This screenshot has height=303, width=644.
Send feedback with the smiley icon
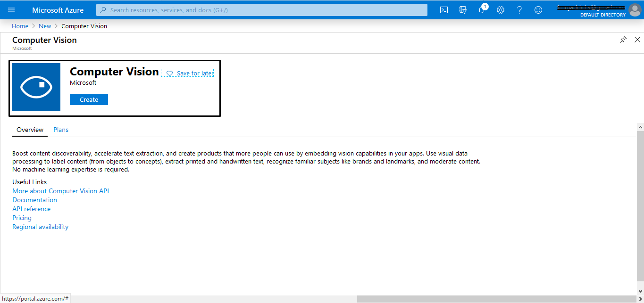tap(538, 10)
